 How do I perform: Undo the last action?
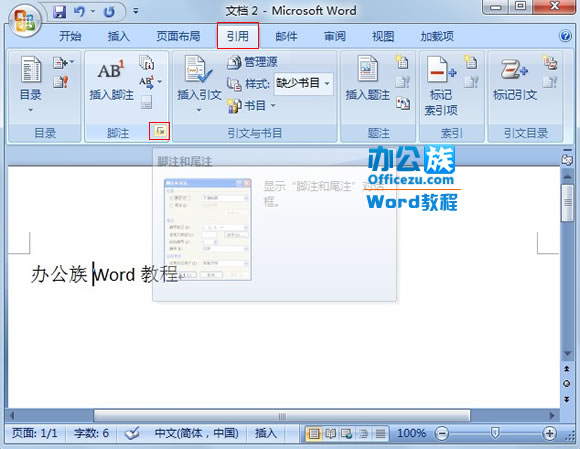80,12
